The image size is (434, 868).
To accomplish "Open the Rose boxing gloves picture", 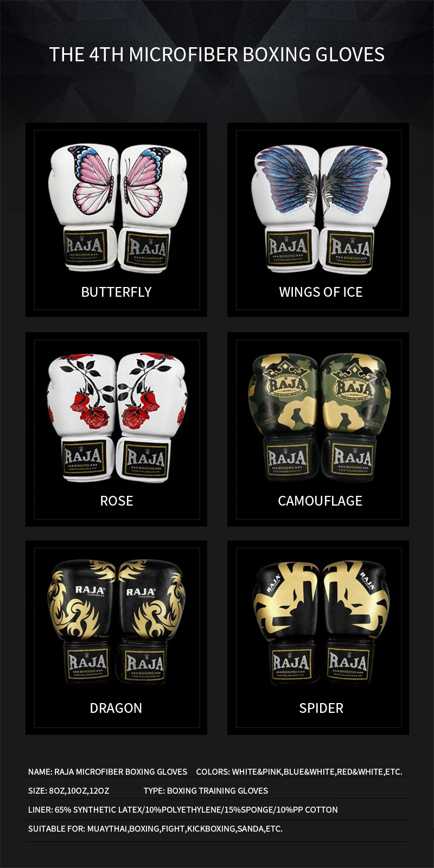I will point(117,418).
